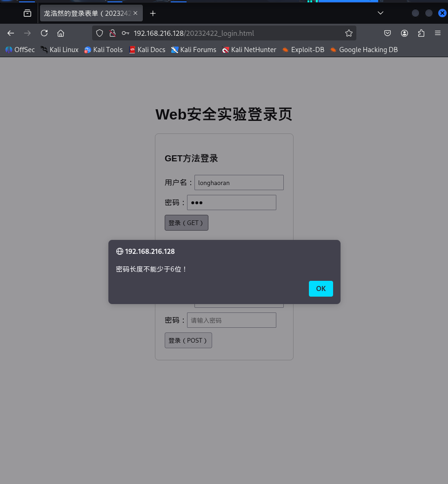Open the Pocket save icon
The height and width of the screenshot is (484, 448).
[388, 33]
